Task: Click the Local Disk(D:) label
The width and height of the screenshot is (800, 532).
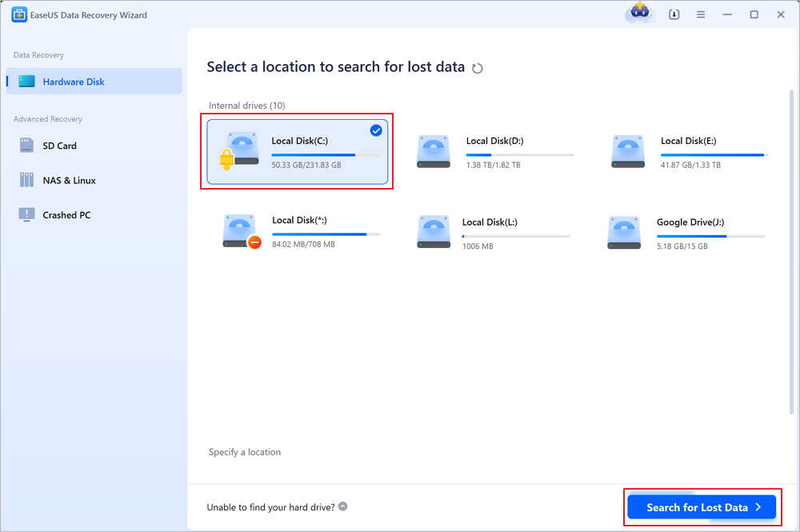Action: point(494,141)
